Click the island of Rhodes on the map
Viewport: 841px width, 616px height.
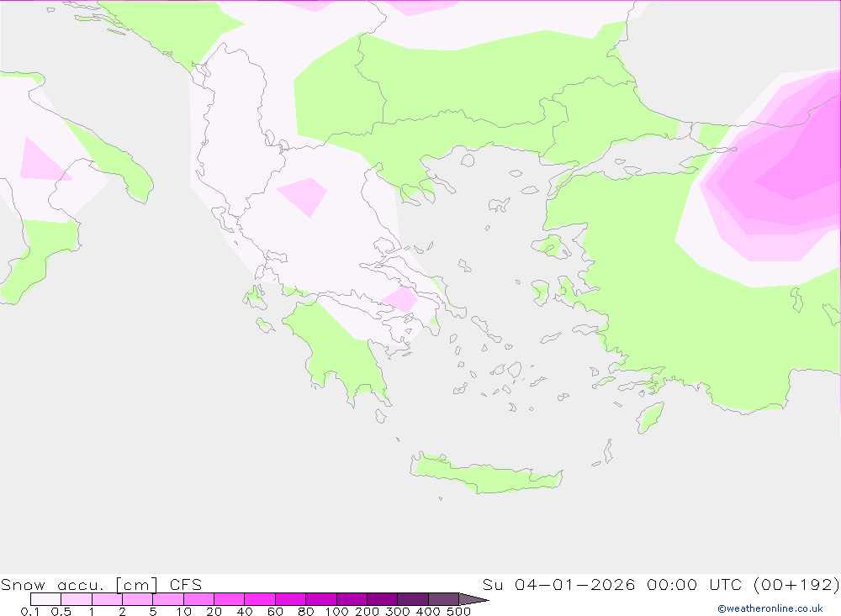650,417
